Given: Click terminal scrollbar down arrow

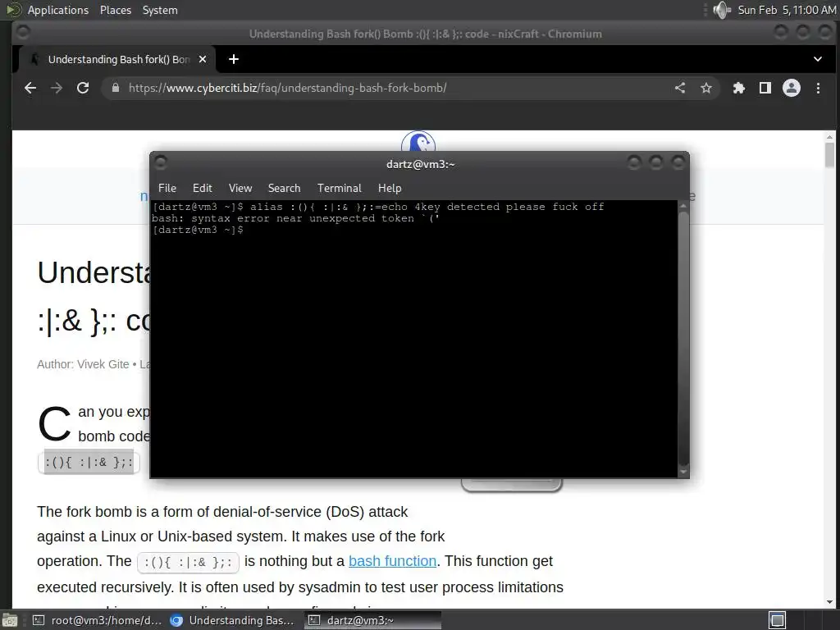Looking at the screenshot, I should tap(683, 472).
